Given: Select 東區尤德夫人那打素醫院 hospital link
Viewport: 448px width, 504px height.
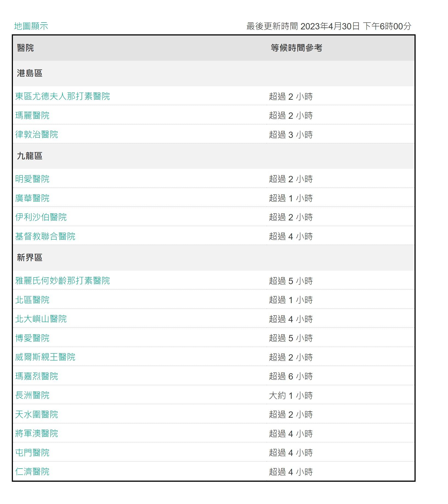Looking at the screenshot, I should click(63, 96).
